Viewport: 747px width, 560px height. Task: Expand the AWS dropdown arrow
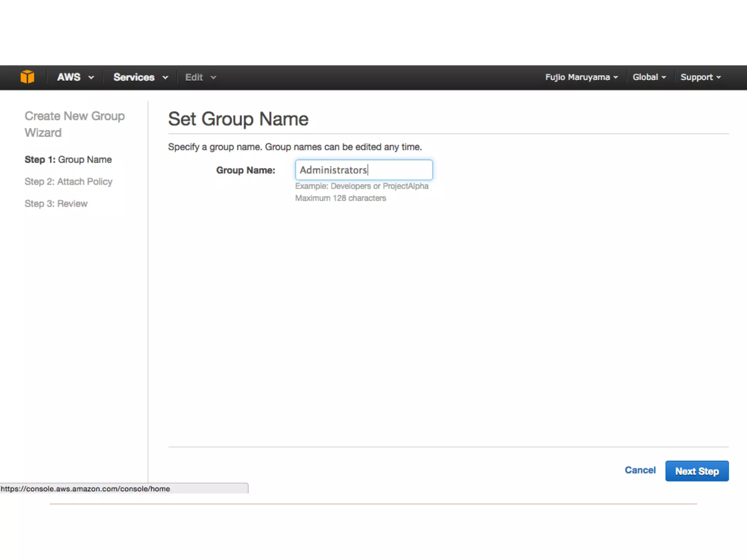pos(91,78)
